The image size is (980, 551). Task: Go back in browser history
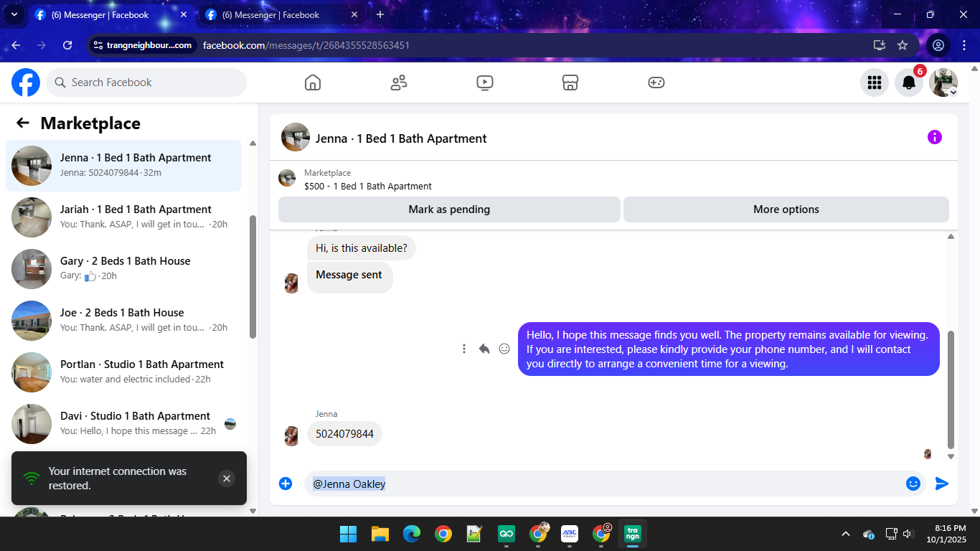[x=16, y=45]
